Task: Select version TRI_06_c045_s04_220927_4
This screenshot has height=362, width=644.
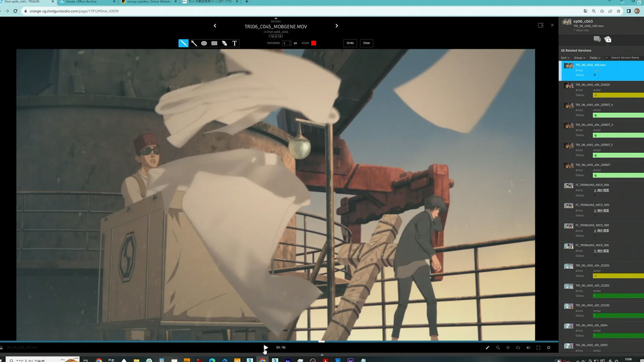Action: coord(601,110)
